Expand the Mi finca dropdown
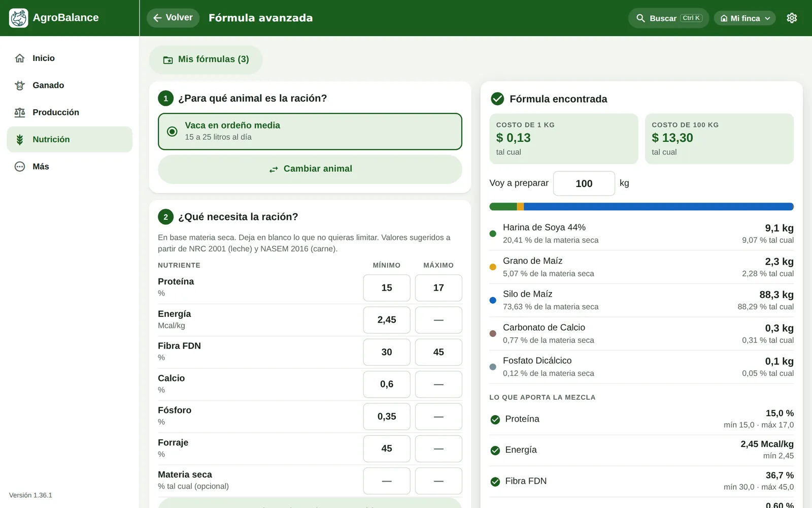The image size is (812, 508). [745, 18]
